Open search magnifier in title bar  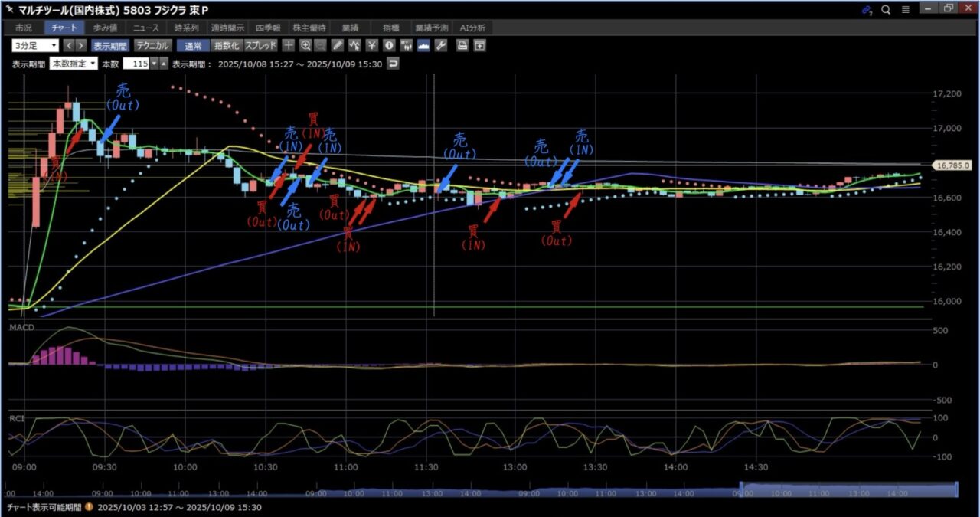[x=886, y=10]
